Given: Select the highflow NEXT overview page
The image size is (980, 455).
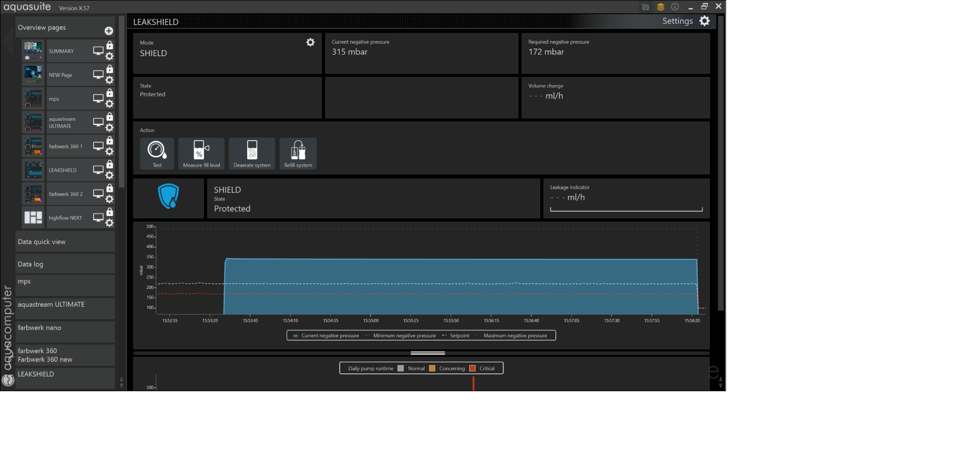Looking at the screenshot, I should (x=65, y=218).
